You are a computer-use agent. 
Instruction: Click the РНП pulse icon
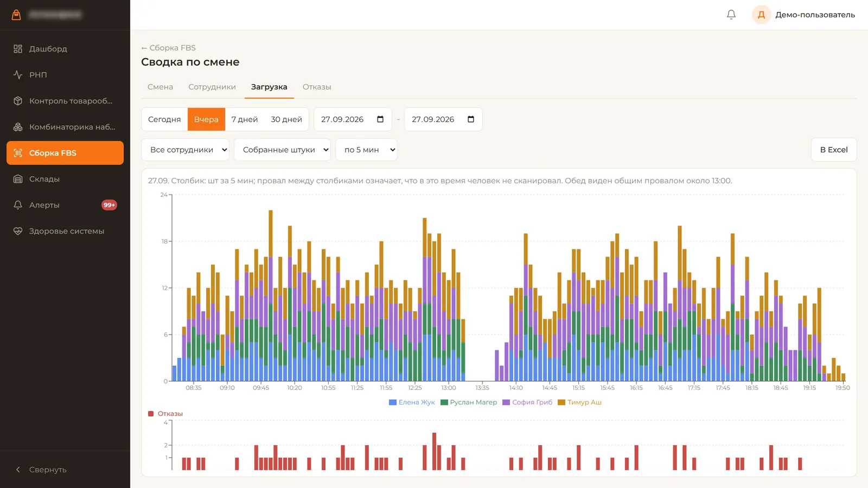[x=18, y=75]
